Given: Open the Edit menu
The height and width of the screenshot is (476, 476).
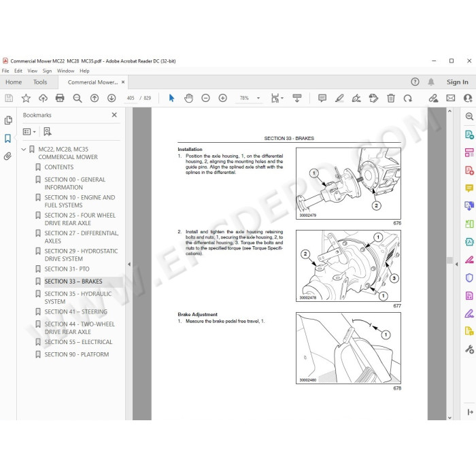Looking at the screenshot, I should tap(18, 71).
